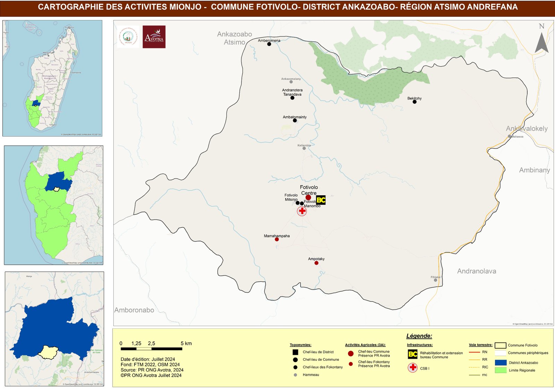Click the Chef-lieu de District square symbol
The image size is (555, 392).
pyautogui.click(x=296, y=352)
